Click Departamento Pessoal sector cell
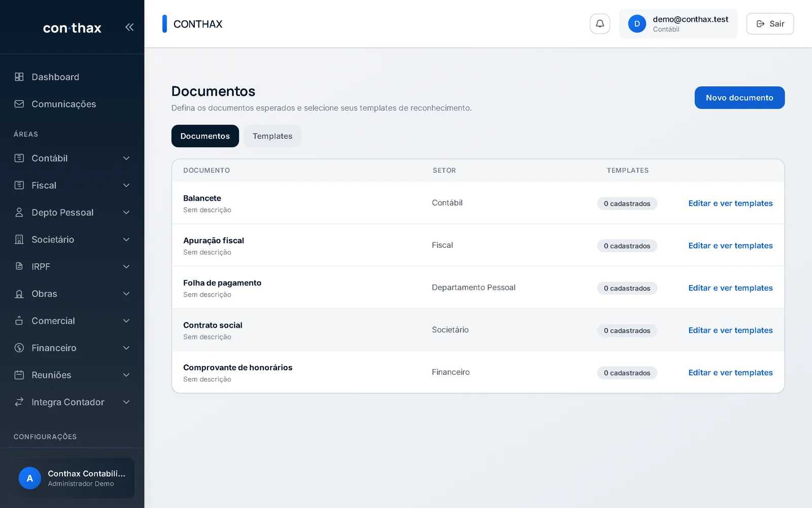This screenshot has height=508, width=812. [x=473, y=288]
